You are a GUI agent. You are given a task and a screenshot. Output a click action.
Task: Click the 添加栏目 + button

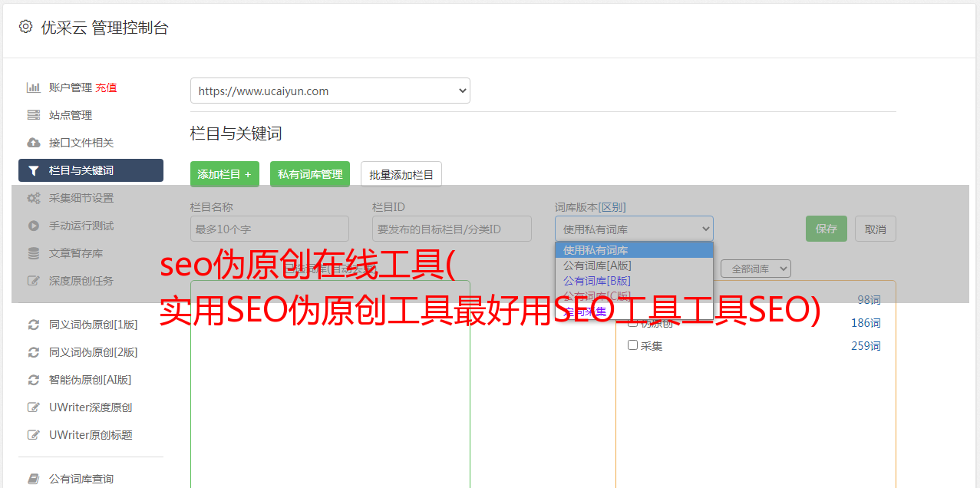(225, 174)
